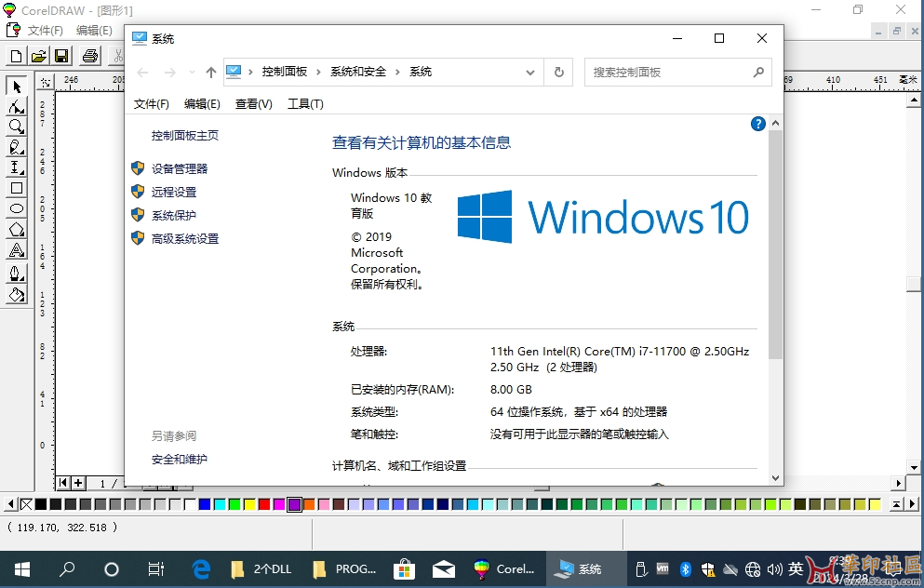The image size is (924, 588).
Task: Click volume speaker tray icon
Action: 775,569
